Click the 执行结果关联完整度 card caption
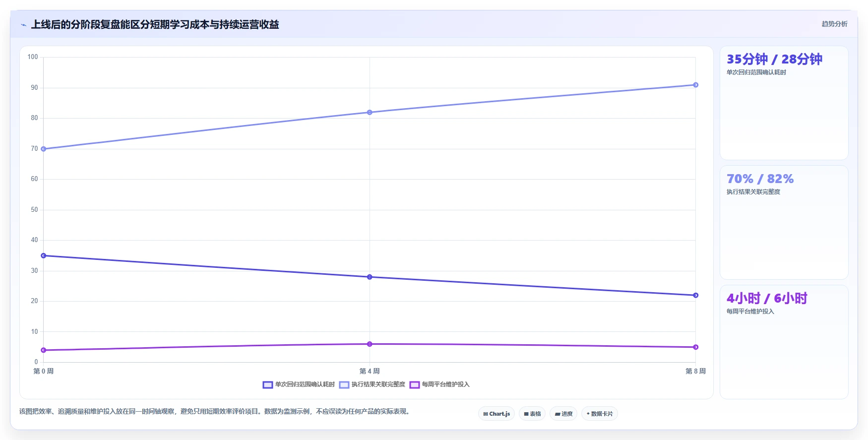The width and height of the screenshot is (868, 440). pos(753,192)
